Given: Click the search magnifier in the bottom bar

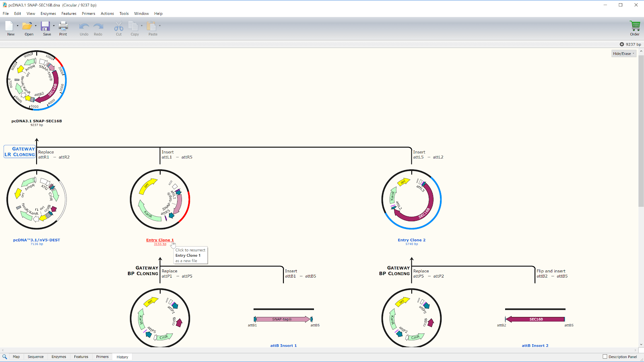Looking at the screenshot, I should [5, 356].
